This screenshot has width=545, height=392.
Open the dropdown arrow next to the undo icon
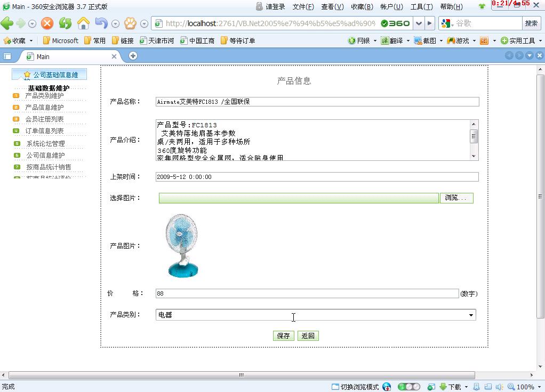115,23
